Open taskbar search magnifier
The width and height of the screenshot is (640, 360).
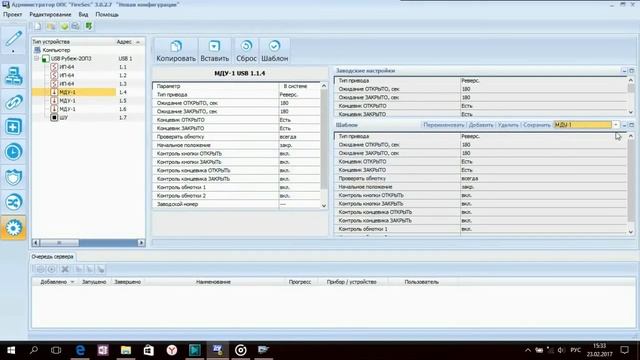coord(34,350)
